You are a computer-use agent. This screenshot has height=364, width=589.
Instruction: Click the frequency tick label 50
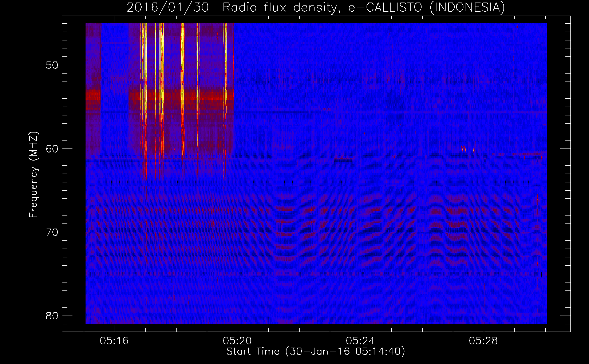[x=52, y=65]
